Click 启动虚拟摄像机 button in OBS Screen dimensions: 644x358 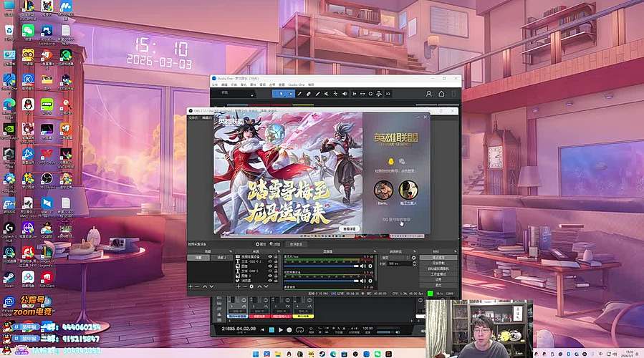438,268
